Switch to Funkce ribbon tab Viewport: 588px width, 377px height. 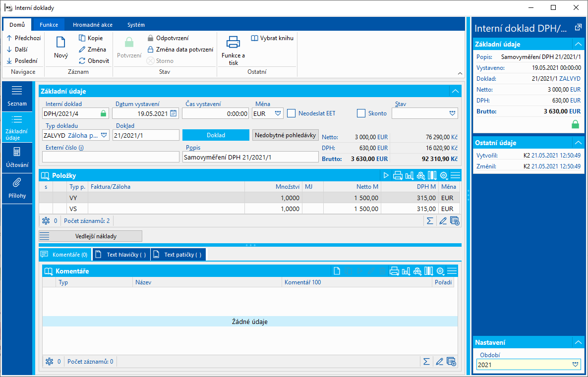click(x=49, y=25)
